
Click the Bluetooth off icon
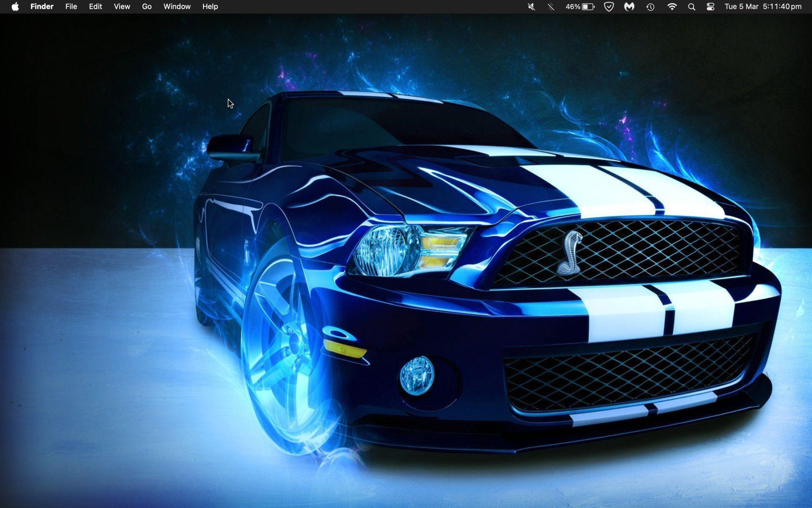coord(551,7)
